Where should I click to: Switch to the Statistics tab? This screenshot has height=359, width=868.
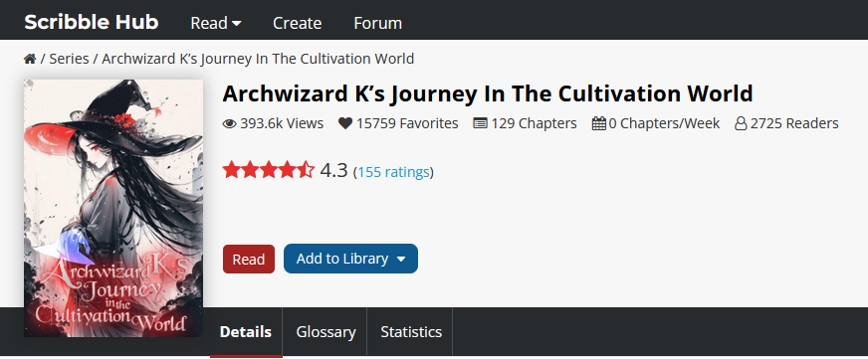(x=411, y=332)
